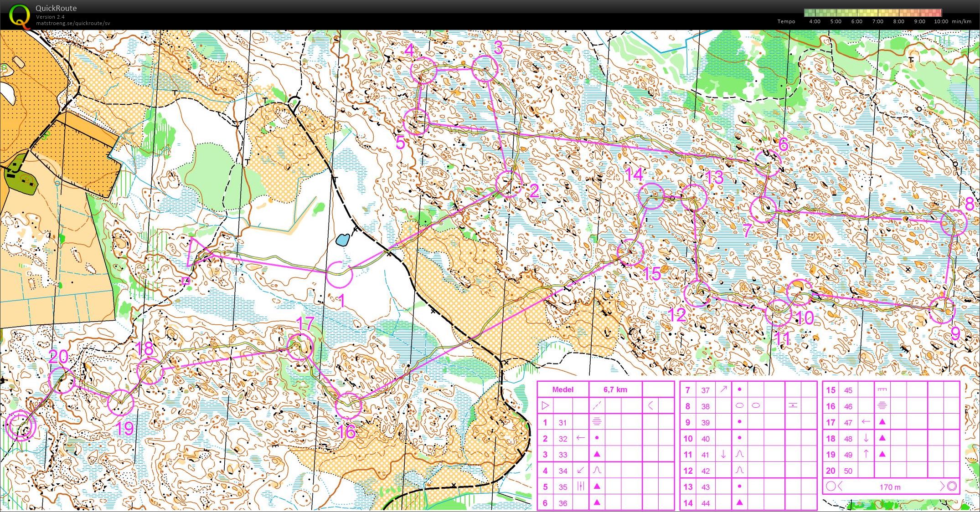Screen dimensions: 980x512
Task: Select row 1 code 31 in the control description
Action: [x=563, y=422]
